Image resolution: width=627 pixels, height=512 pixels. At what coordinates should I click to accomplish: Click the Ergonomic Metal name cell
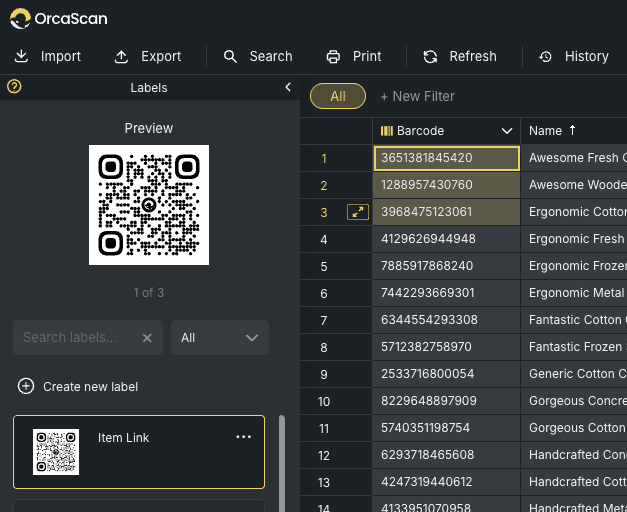573,293
